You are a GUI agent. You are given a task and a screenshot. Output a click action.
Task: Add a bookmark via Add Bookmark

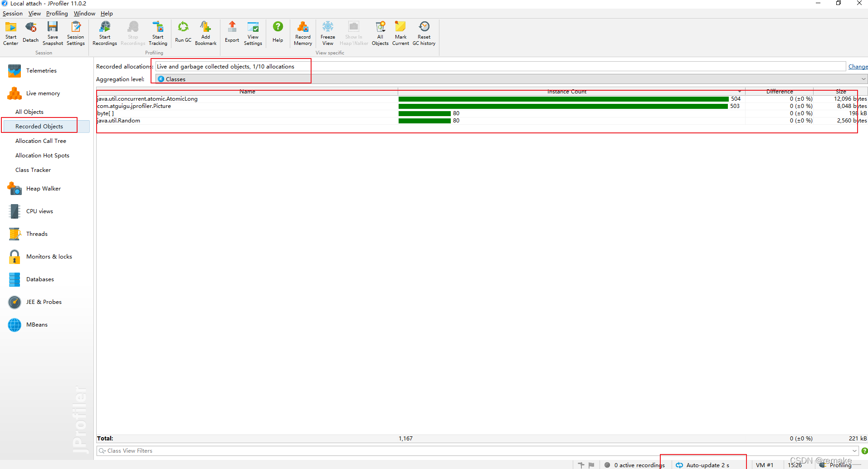click(205, 33)
